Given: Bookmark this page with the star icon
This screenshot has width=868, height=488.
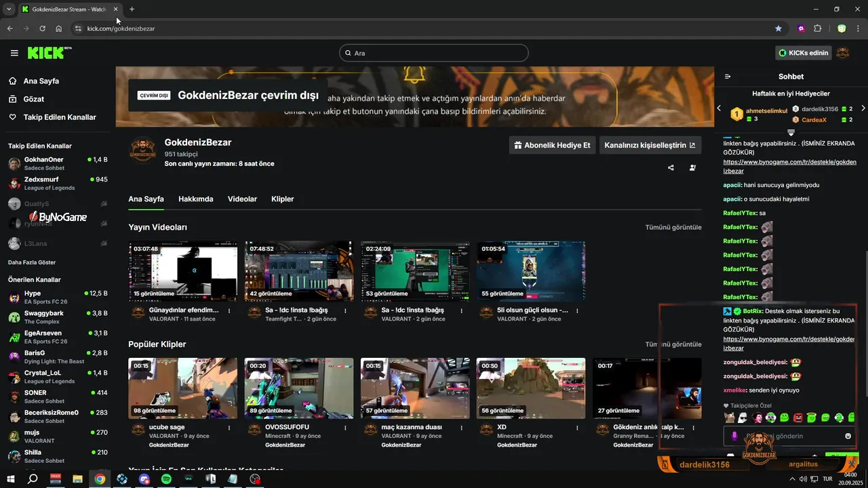Looking at the screenshot, I should pyautogui.click(x=778, y=28).
